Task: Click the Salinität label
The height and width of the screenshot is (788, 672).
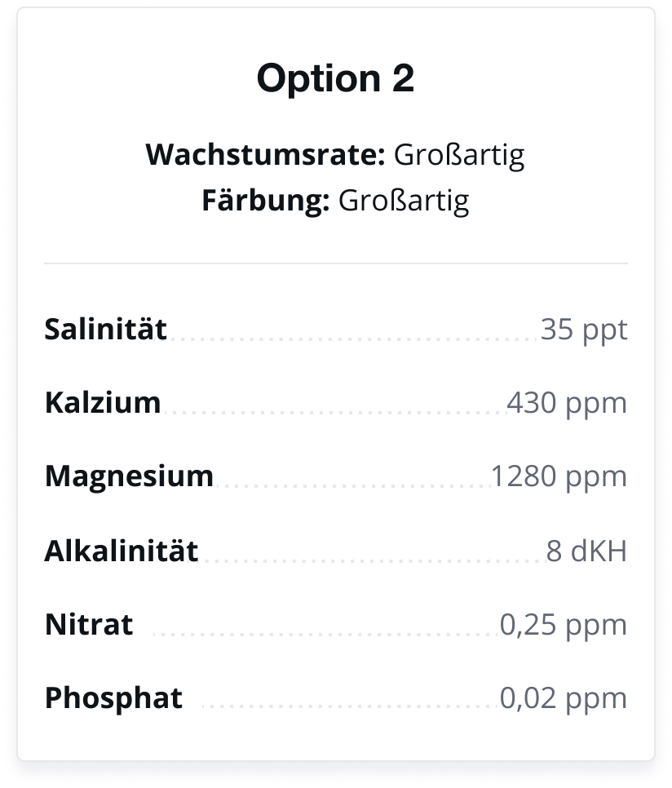Action: (106, 330)
